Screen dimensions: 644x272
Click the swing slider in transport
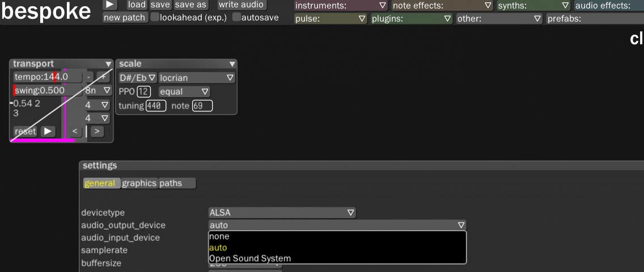[x=47, y=90]
